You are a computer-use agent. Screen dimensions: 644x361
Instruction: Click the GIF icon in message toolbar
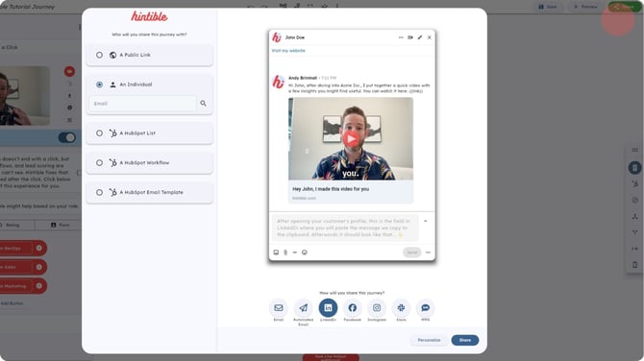click(295, 253)
